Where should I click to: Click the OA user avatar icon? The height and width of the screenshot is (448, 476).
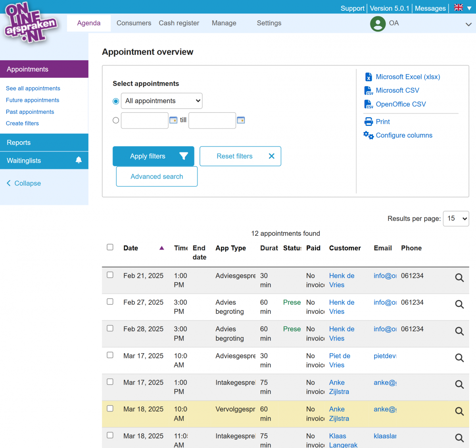coord(378,24)
